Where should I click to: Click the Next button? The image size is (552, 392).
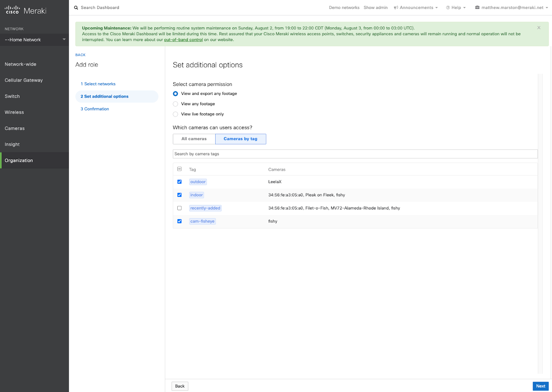(541, 386)
